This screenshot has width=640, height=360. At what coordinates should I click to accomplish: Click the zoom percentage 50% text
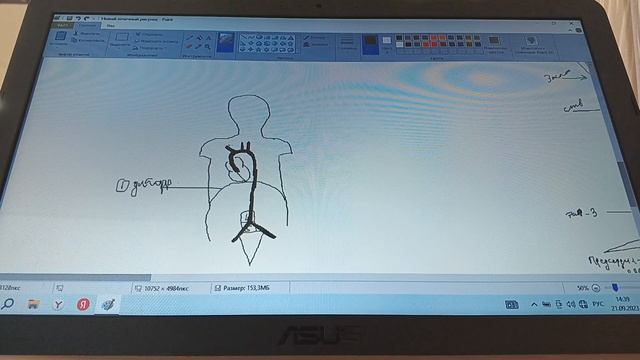coord(582,288)
